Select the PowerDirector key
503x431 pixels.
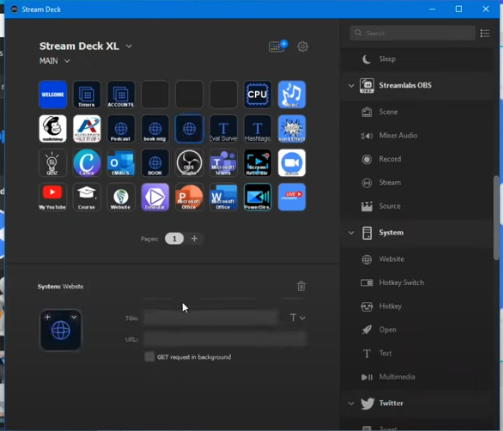pos(257,197)
